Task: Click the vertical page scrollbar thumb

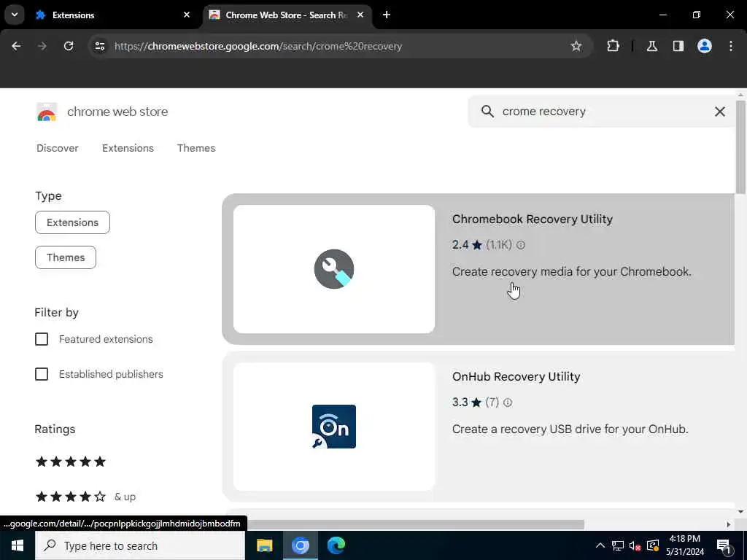Action: 740,147
